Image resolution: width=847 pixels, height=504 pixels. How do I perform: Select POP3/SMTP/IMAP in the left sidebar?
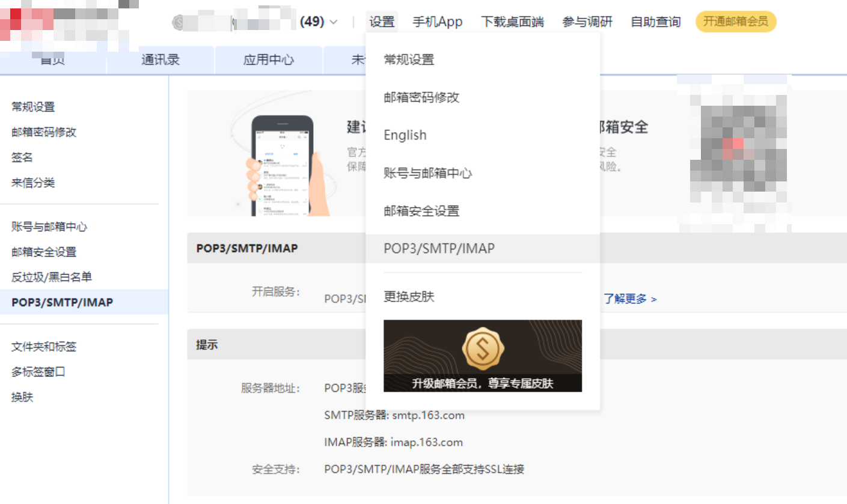pos(84,302)
